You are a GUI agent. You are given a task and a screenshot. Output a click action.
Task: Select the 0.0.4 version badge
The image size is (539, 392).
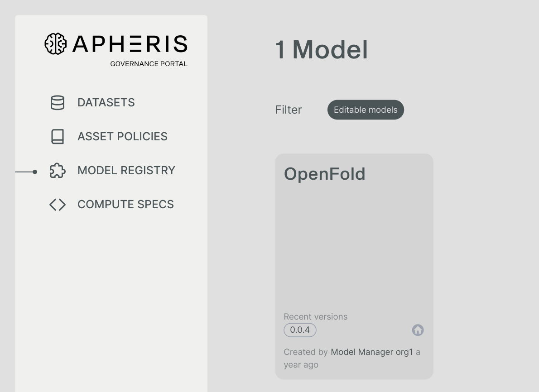click(x=300, y=330)
